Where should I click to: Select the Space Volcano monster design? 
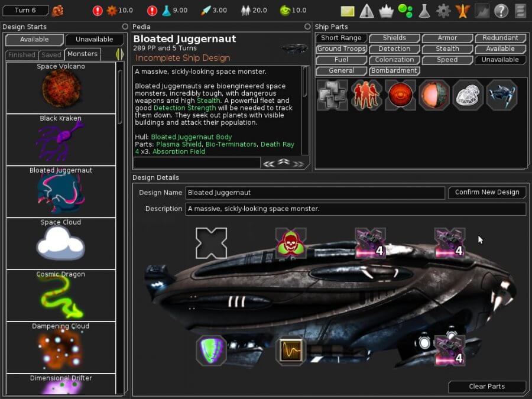point(61,87)
